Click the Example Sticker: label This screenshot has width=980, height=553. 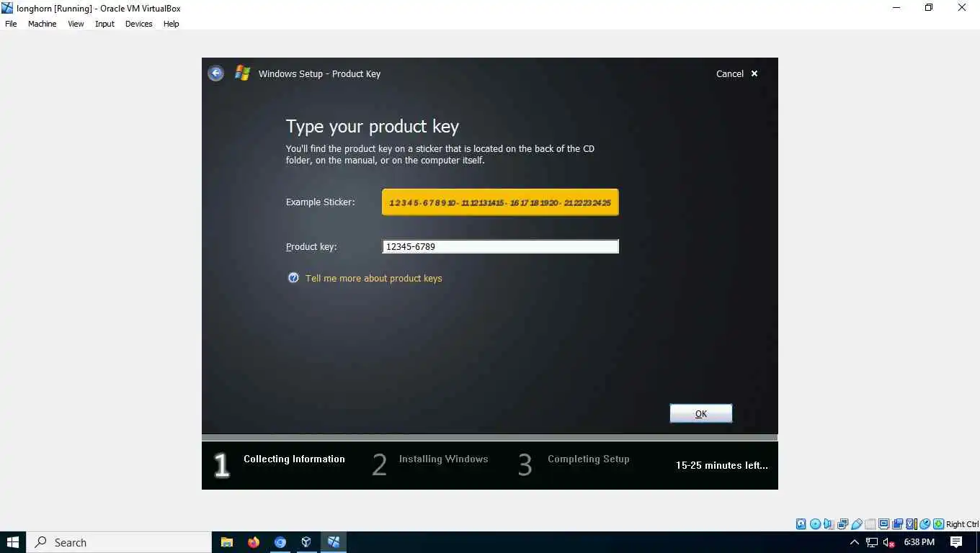coord(320,202)
